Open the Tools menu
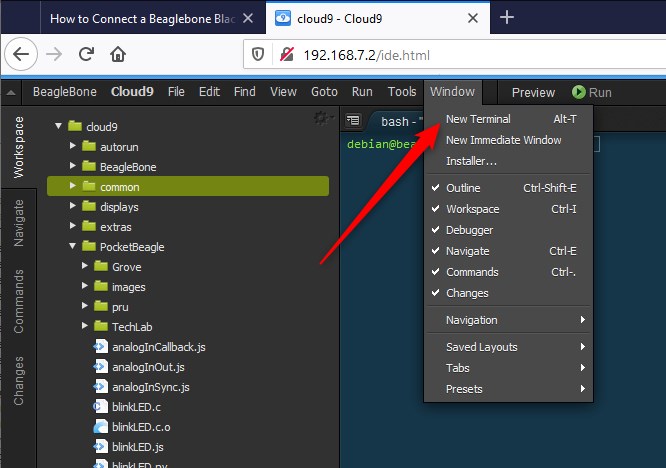The image size is (666, 468). tap(402, 92)
